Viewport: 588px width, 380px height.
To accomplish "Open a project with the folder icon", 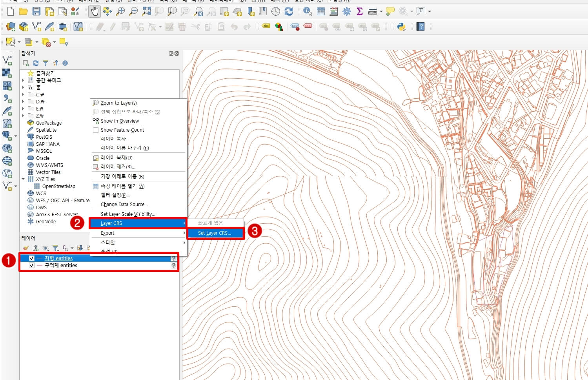I will [24, 11].
